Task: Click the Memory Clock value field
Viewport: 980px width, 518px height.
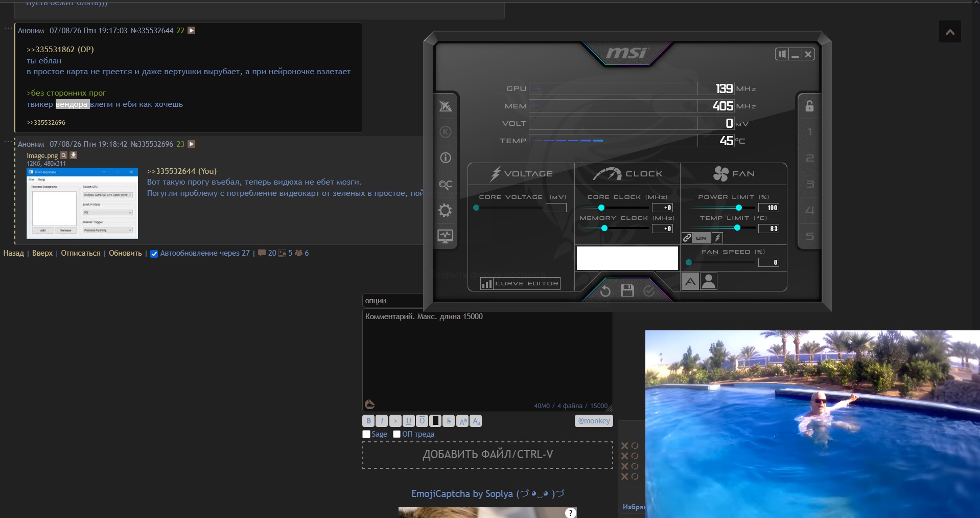Action: point(662,229)
